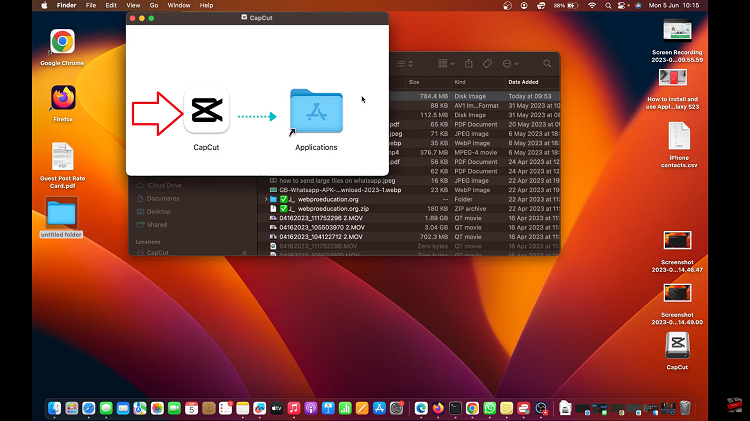Viewport: 750px width, 421px height.
Task: Open the search icon in Finder toolbar
Action: 547,64
